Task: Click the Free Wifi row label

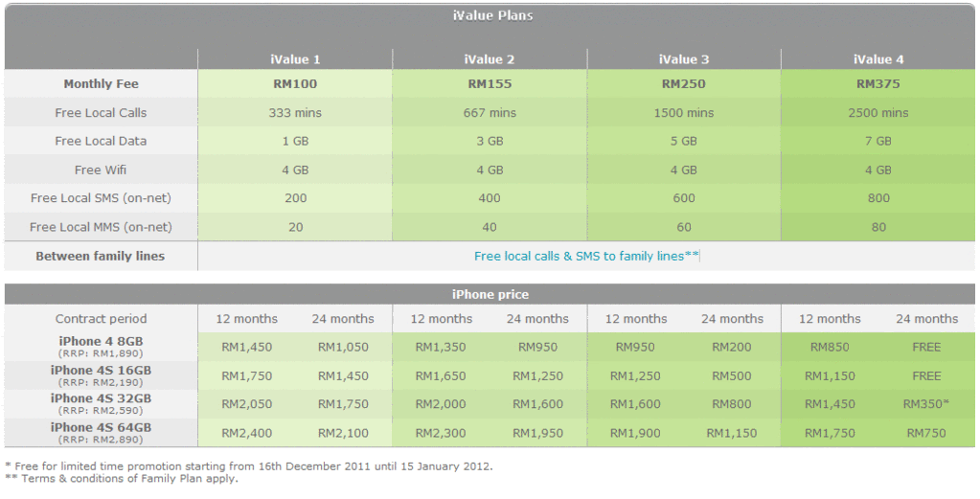Action: point(101,170)
